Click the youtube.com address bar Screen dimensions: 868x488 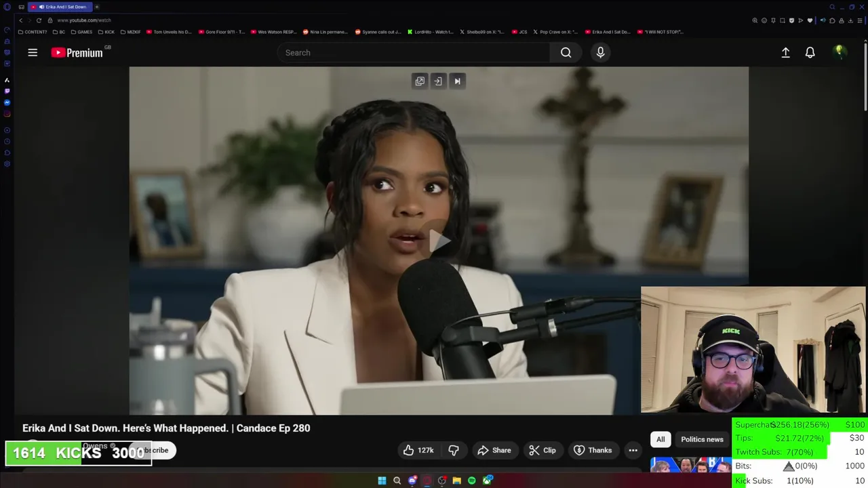(x=84, y=20)
